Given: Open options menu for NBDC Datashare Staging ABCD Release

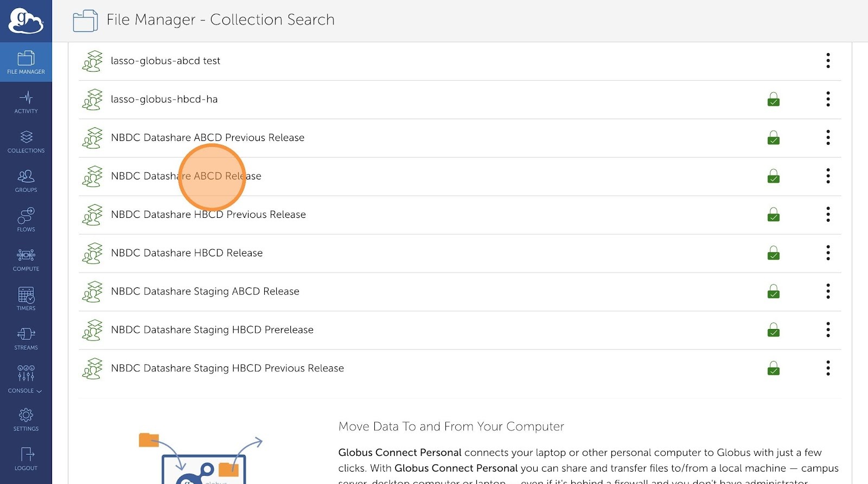Looking at the screenshot, I should [828, 292].
